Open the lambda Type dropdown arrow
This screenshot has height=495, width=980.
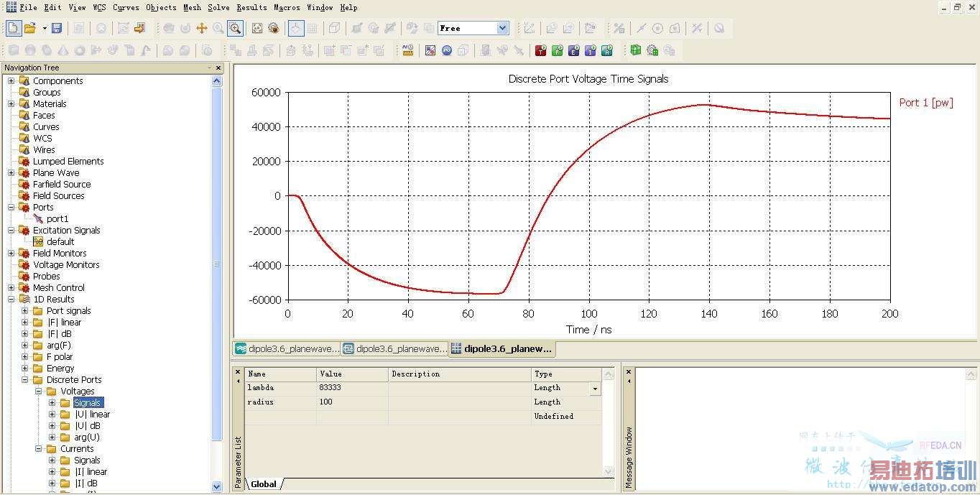click(594, 389)
